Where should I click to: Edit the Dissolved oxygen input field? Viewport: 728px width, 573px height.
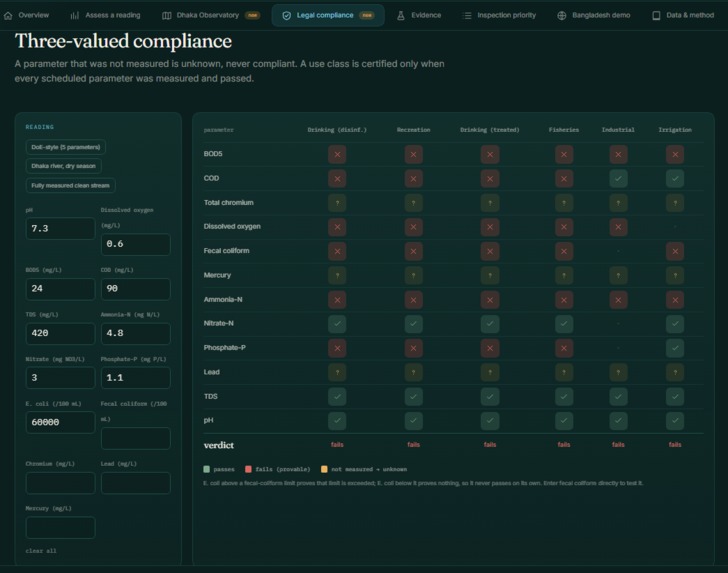pos(136,244)
